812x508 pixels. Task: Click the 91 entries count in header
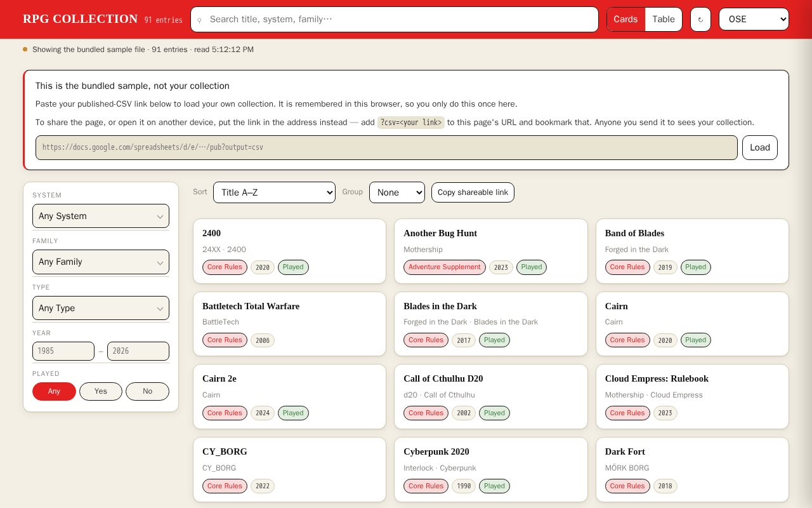pos(163,20)
